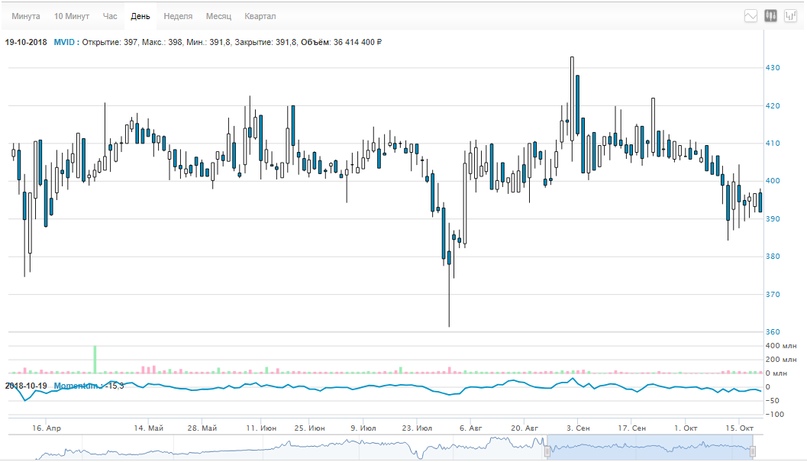Click the active День tab

pyautogui.click(x=141, y=17)
